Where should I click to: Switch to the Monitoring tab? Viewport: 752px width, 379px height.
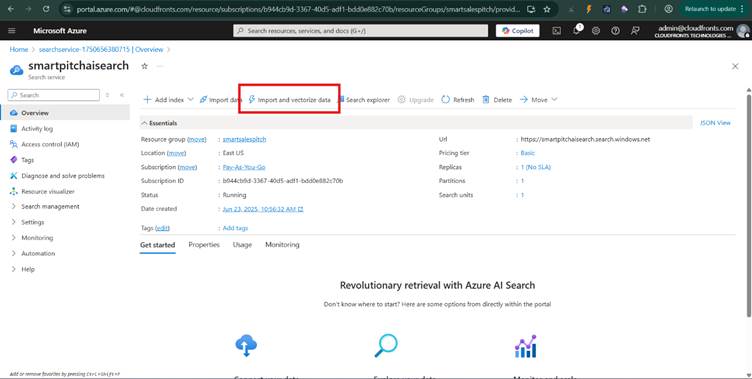coord(282,245)
